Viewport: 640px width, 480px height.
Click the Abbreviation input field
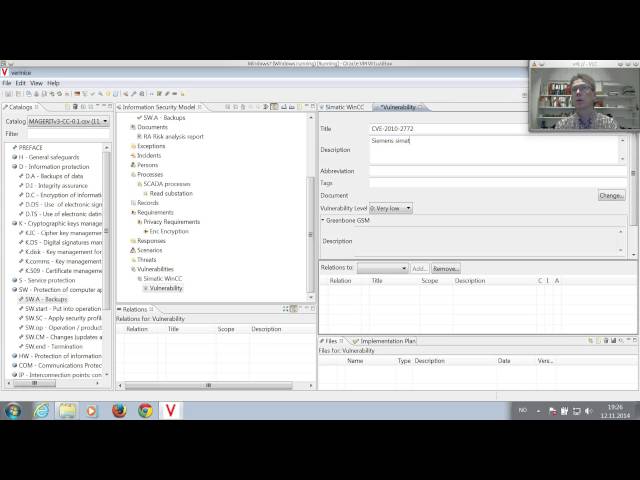click(x=498, y=171)
